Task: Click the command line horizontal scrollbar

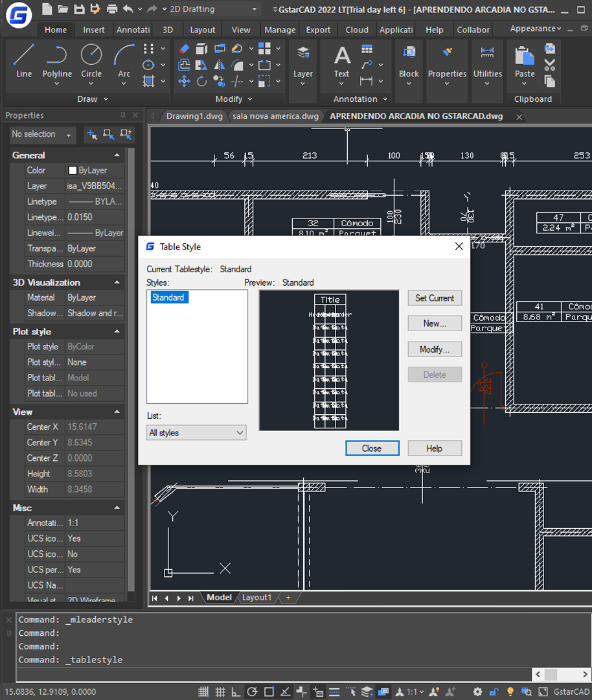Action: [562, 674]
